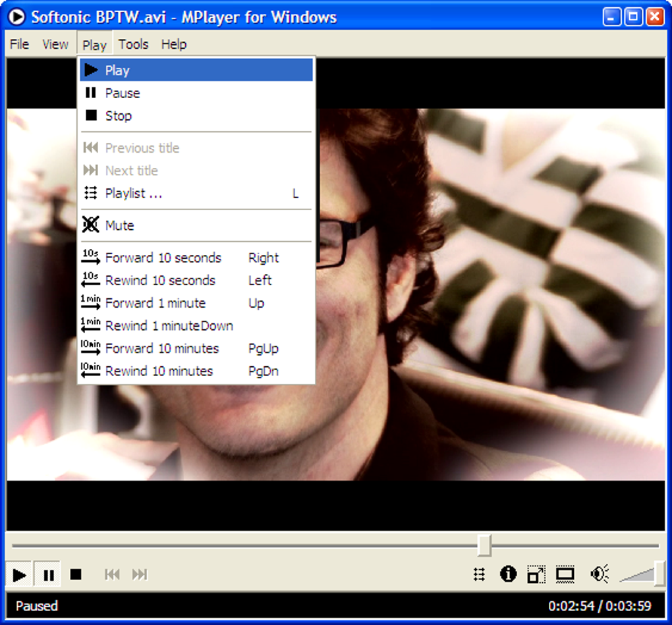
Task: Open playlist via the toolbar list icon
Action: click(480, 574)
